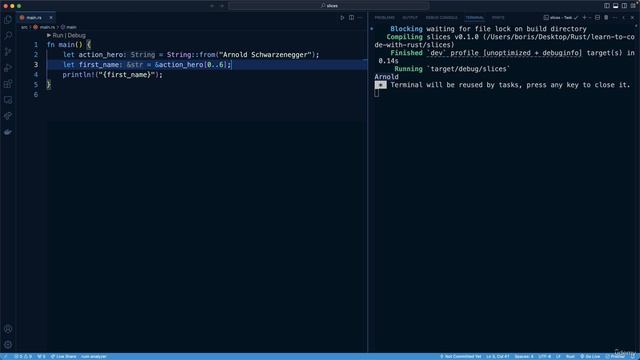Switch to the Problems panel tab
The width and height of the screenshot is (640, 360).
pyautogui.click(x=384, y=18)
